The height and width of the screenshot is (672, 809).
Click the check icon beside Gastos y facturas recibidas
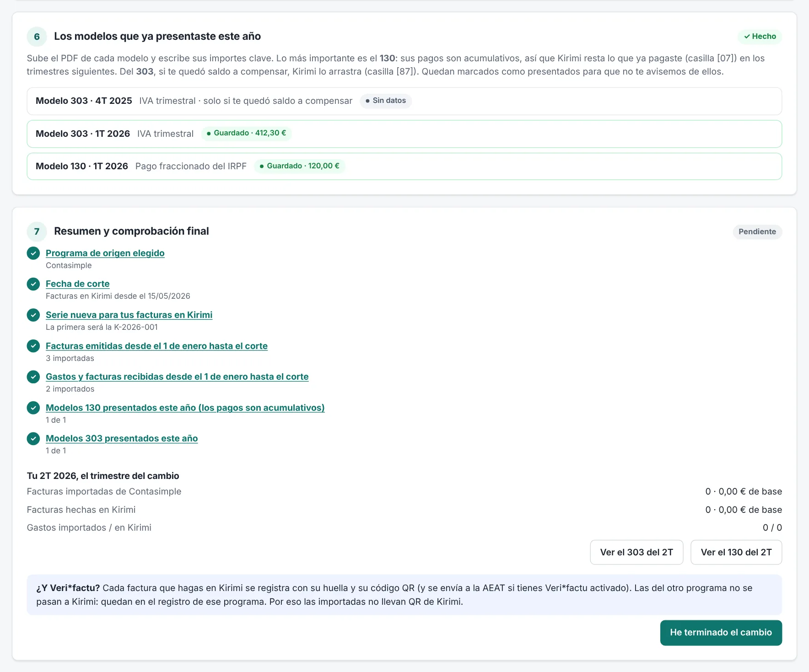click(x=33, y=376)
